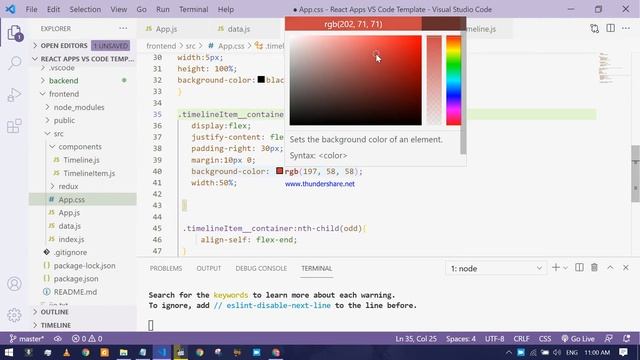The height and width of the screenshot is (360, 640).
Task: Open the notifications bell in status bar
Action: (627, 339)
